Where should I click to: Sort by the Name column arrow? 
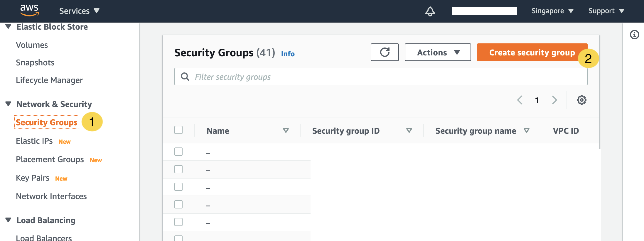tap(286, 130)
